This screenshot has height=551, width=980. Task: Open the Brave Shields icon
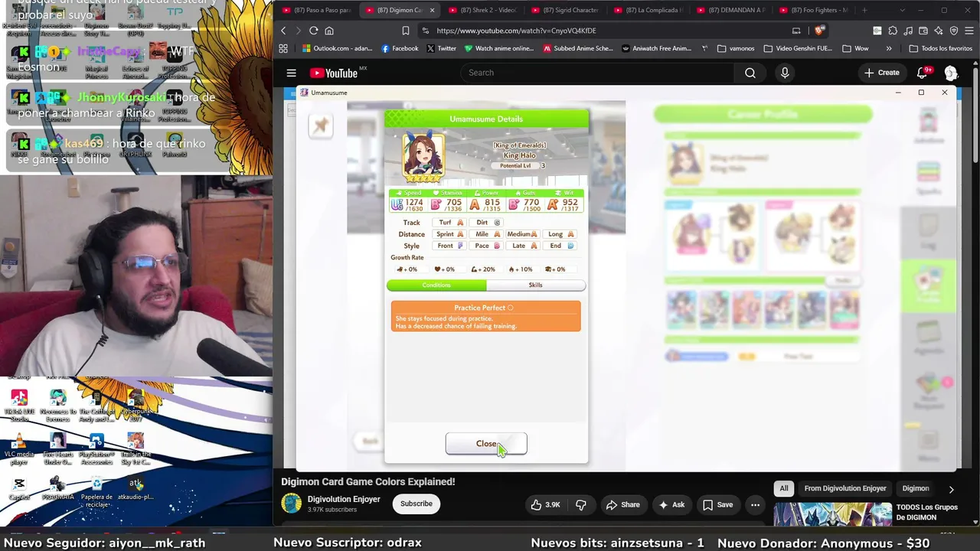[x=820, y=31]
